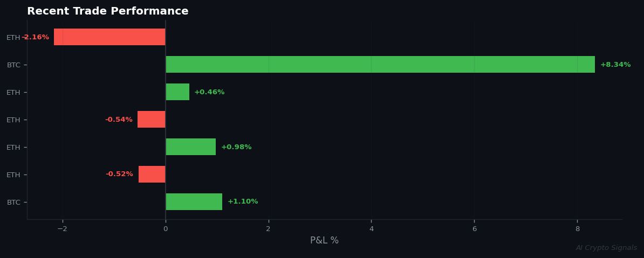
Task: Select the red -0.52% ETH bar
Action: coord(152,175)
